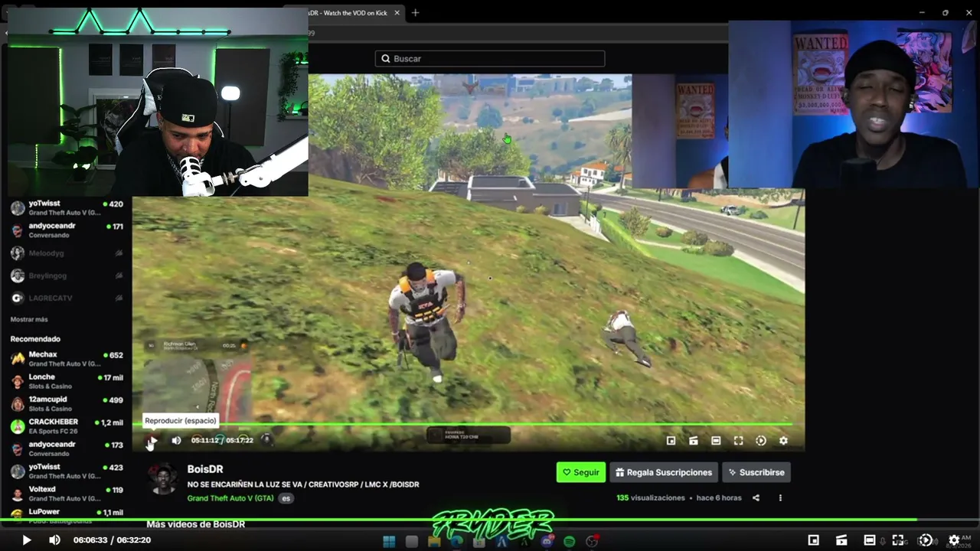Open offline channel Meloodyg
The height and width of the screenshot is (551, 980).
67,253
